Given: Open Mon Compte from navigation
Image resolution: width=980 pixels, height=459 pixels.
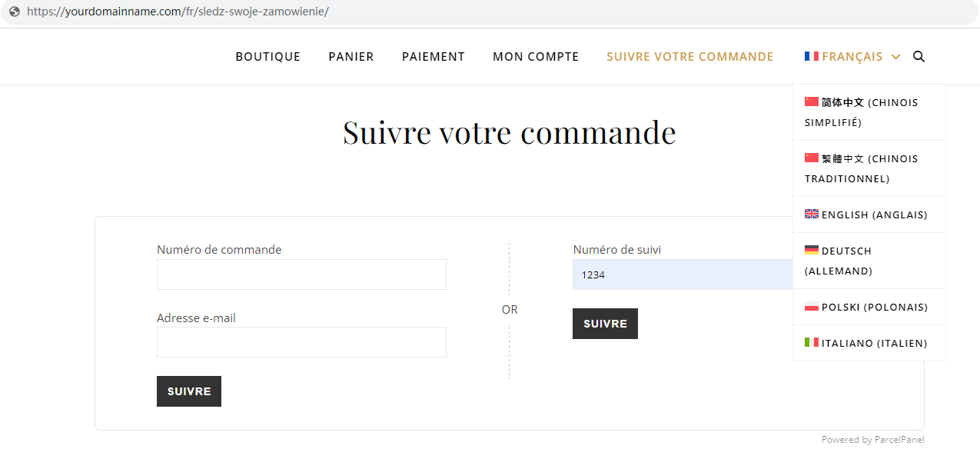Looking at the screenshot, I should 536,57.
